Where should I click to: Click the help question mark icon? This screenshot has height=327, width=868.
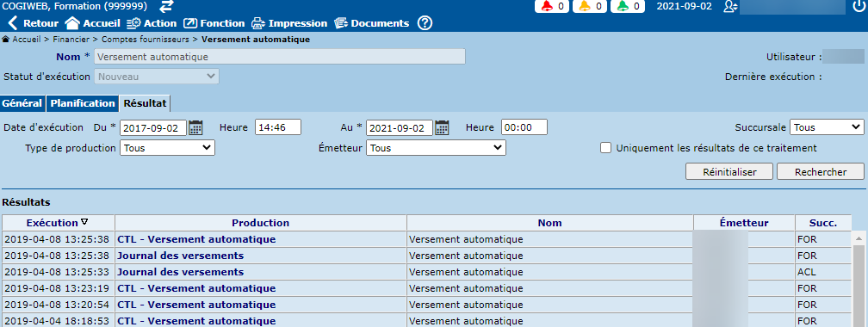click(x=425, y=23)
